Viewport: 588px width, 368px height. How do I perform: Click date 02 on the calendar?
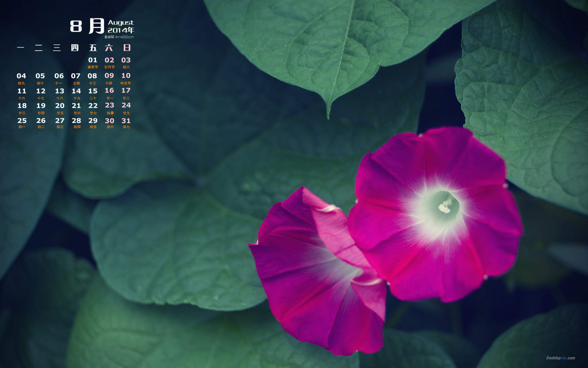coord(109,60)
